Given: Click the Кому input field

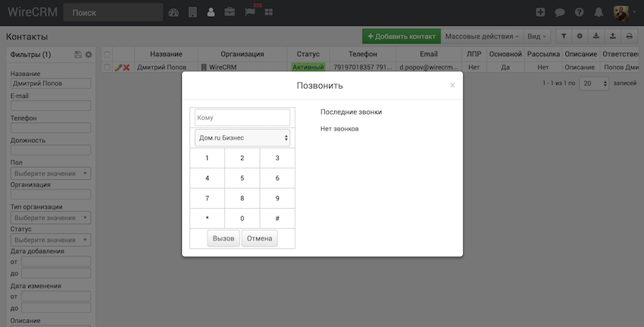Looking at the screenshot, I should (x=242, y=118).
